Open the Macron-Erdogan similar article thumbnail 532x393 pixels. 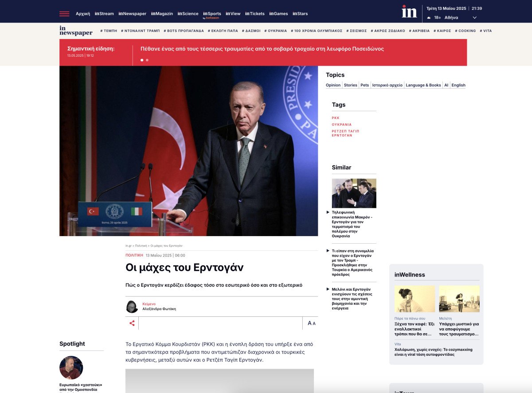354,193
